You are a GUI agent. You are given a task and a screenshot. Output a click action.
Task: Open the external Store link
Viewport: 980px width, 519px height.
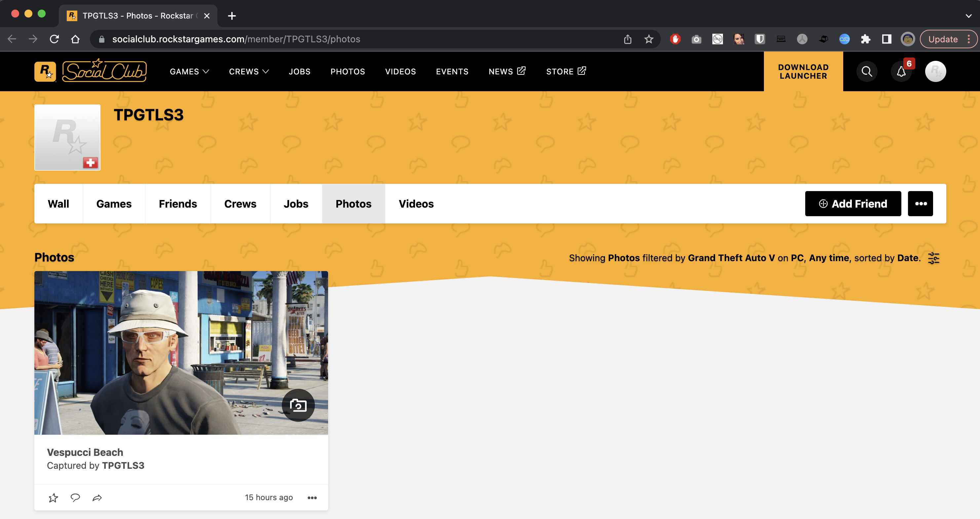pyautogui.click(x=566, y=71)
